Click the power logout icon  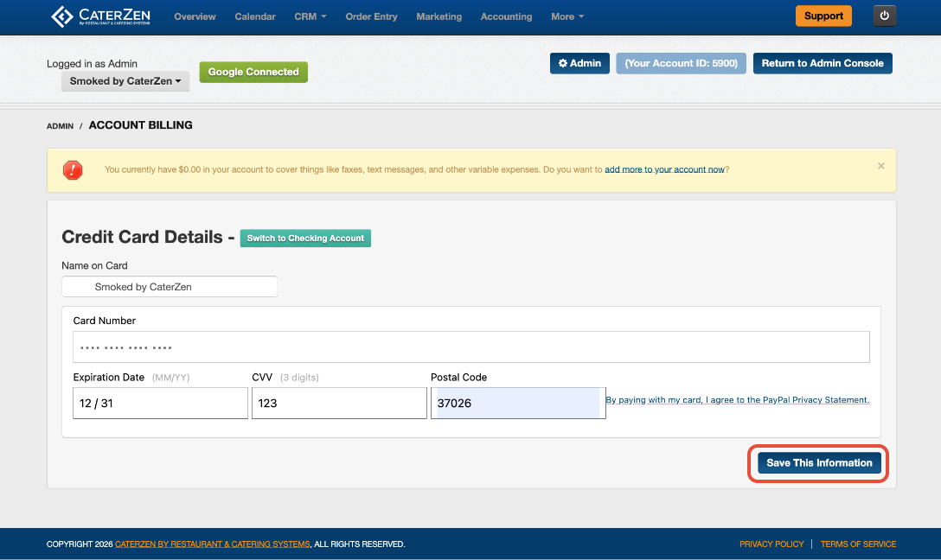[885, 16]
